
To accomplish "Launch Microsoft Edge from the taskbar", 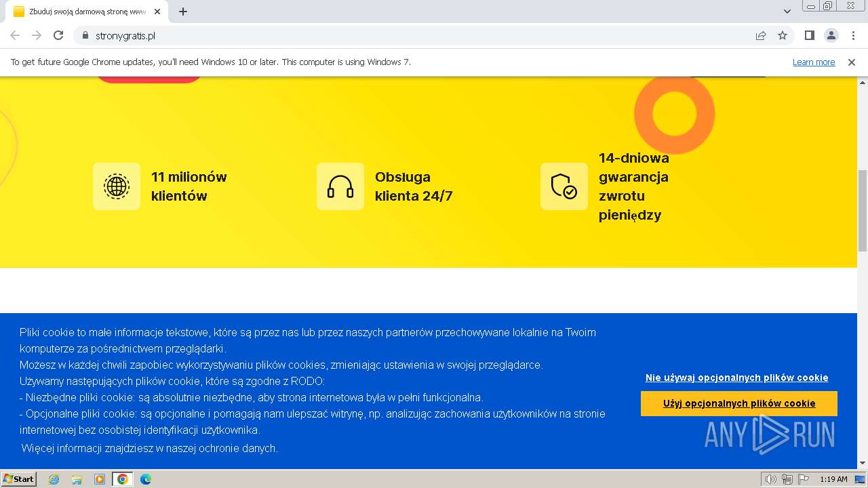I will (146, 479).
